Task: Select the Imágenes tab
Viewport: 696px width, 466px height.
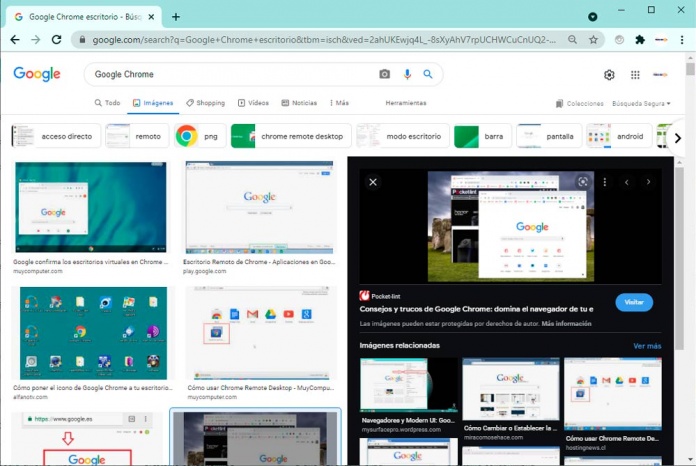Action: (x=153, y=103)
